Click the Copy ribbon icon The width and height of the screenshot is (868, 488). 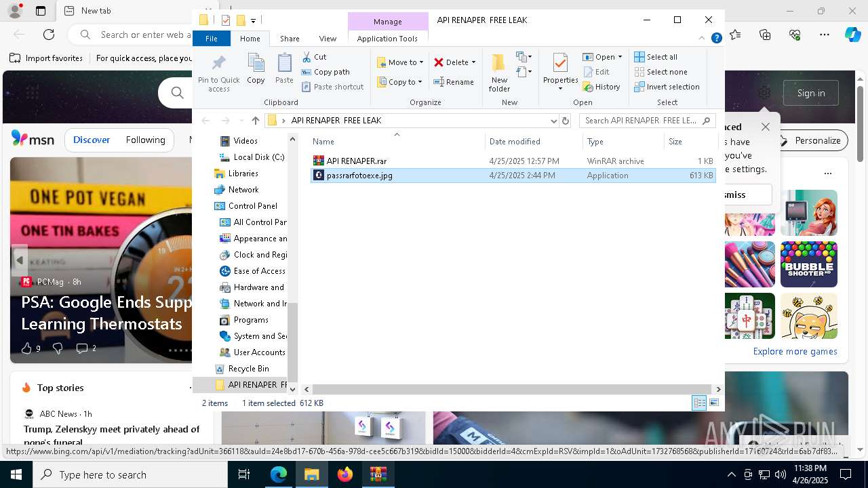[x=256, y=69]
